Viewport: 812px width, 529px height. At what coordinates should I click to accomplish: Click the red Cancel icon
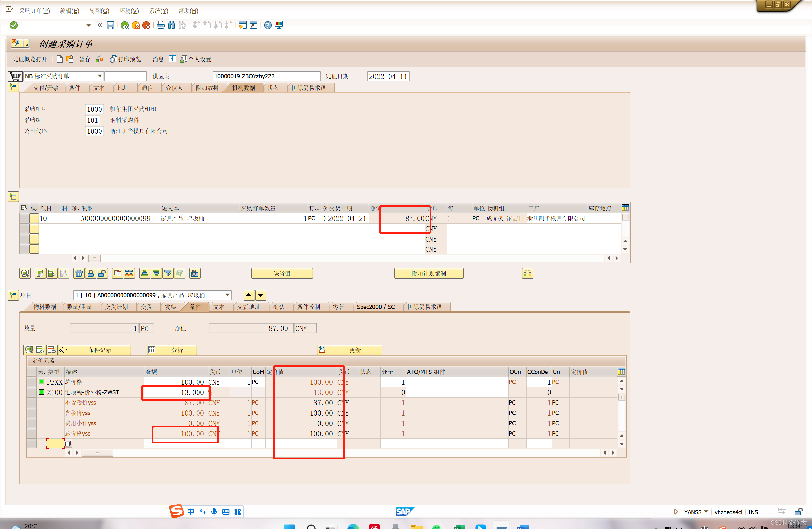(146, 25)
